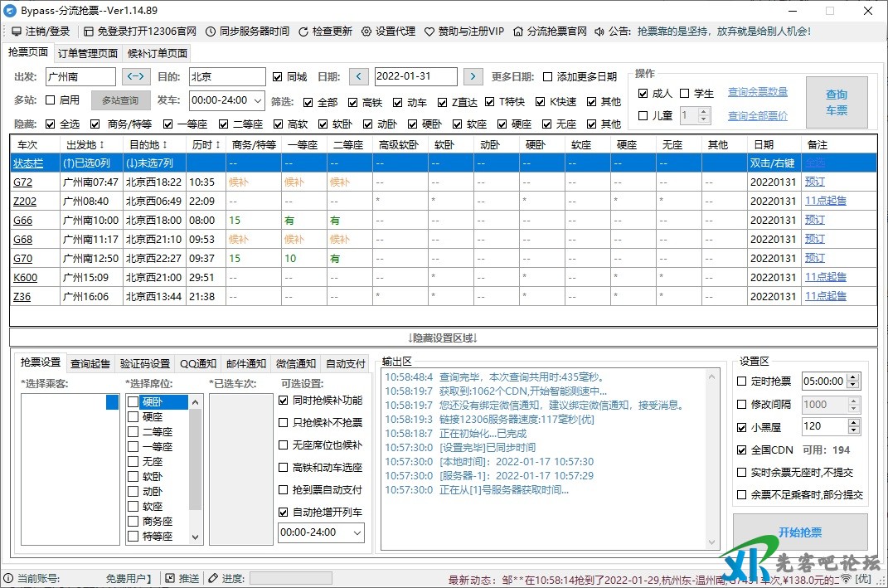Click the sync server time clock icon
This screenshot has width=888, height=588.
(211, 32)
